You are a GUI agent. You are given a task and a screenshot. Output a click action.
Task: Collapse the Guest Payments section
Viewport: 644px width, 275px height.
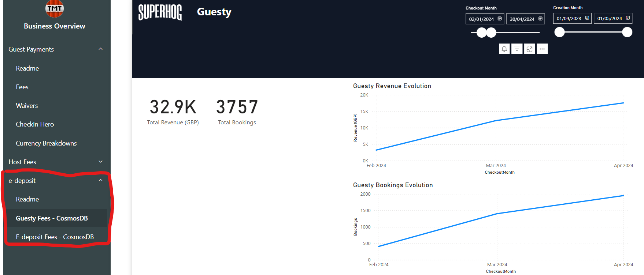pos(100,49)
